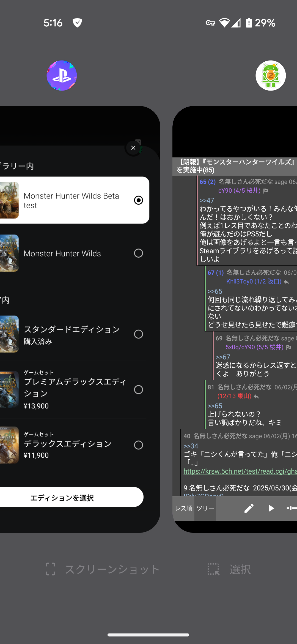Viewport: 297px width, 644px height.
Task: Switch to ツリー tab
Action: pyautogui.click(x=205, y=508)
